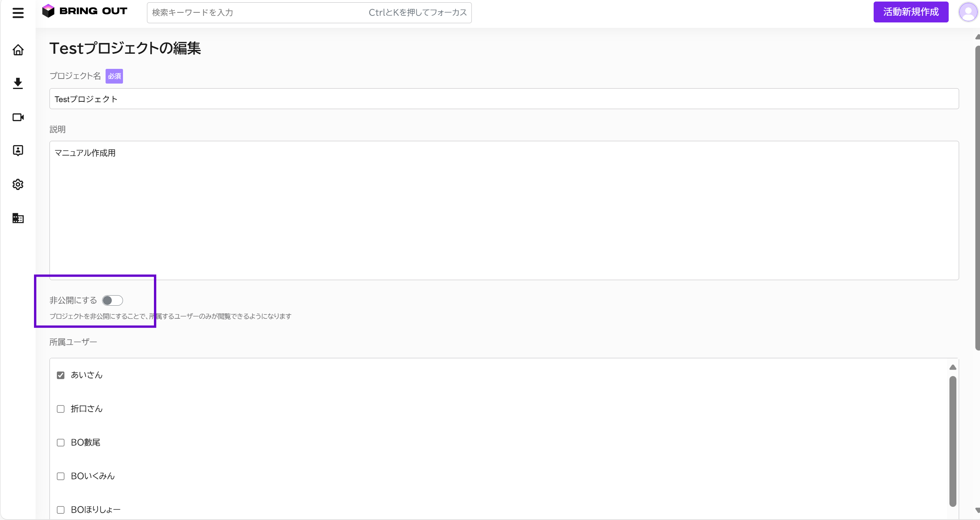Check the 折口さん checkbox

(x=61, y=409)
